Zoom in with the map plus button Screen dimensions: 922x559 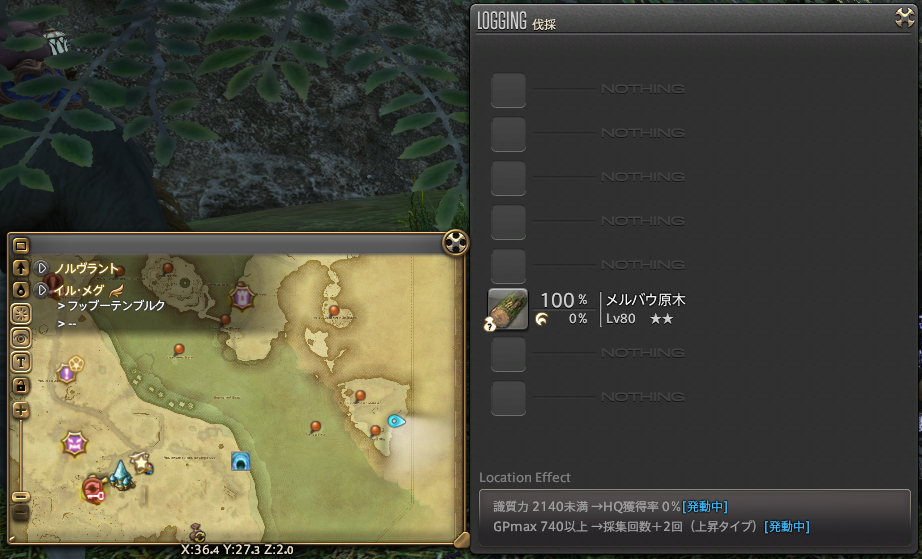tap(21, 410)
